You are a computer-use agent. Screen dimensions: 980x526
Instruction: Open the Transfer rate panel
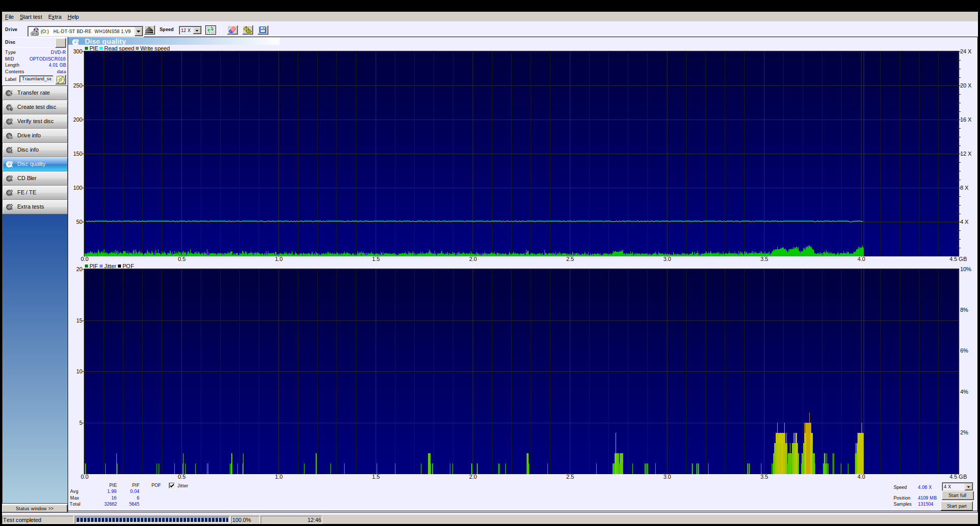click(35, 93)
